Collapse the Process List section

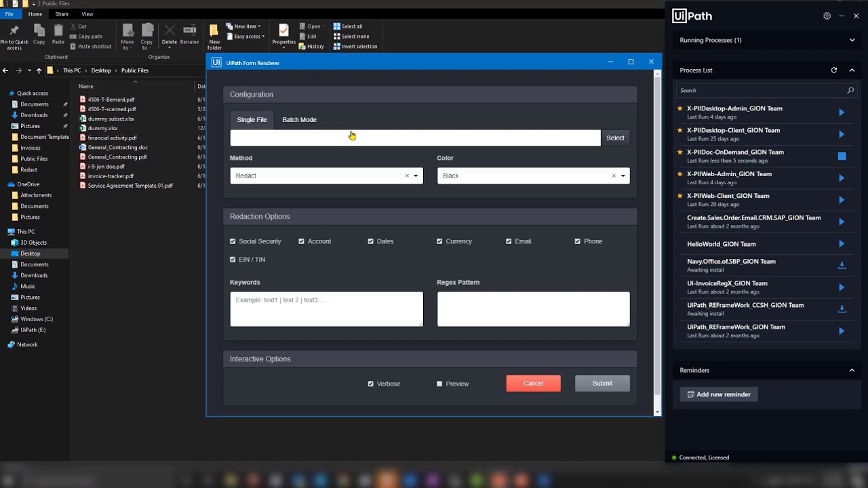[x=852, y=70]
